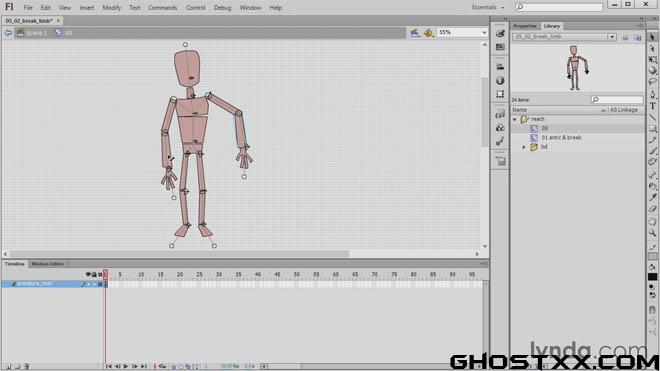
Task: Select the Lasso tool
Action: 652,82
